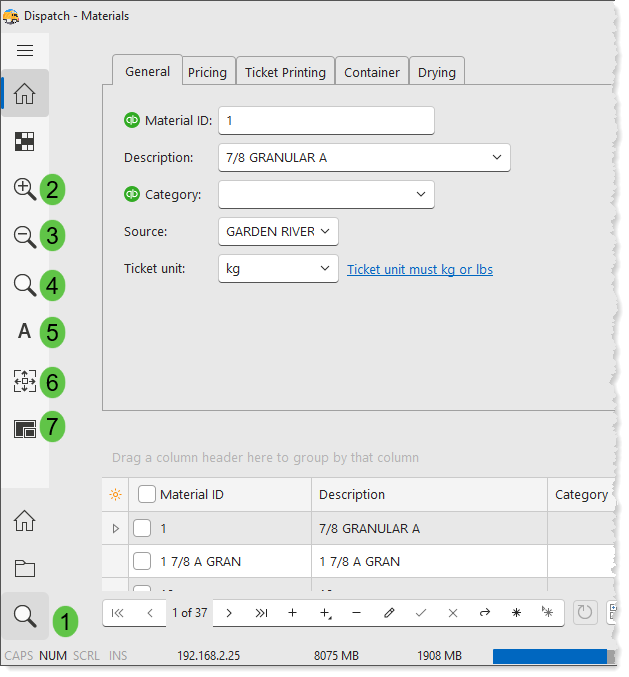The image size is (629, 677).
Task: Select the checkbox for 1 7/8 A GRAN
Action: [x=143, y=561]
